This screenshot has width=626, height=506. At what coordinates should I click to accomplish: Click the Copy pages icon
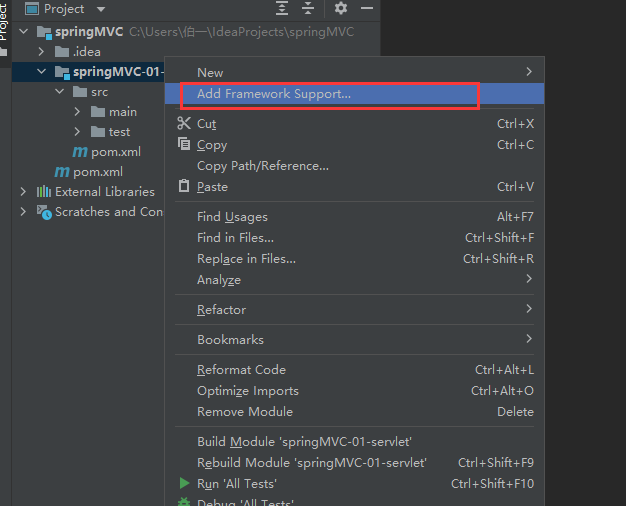184,143
